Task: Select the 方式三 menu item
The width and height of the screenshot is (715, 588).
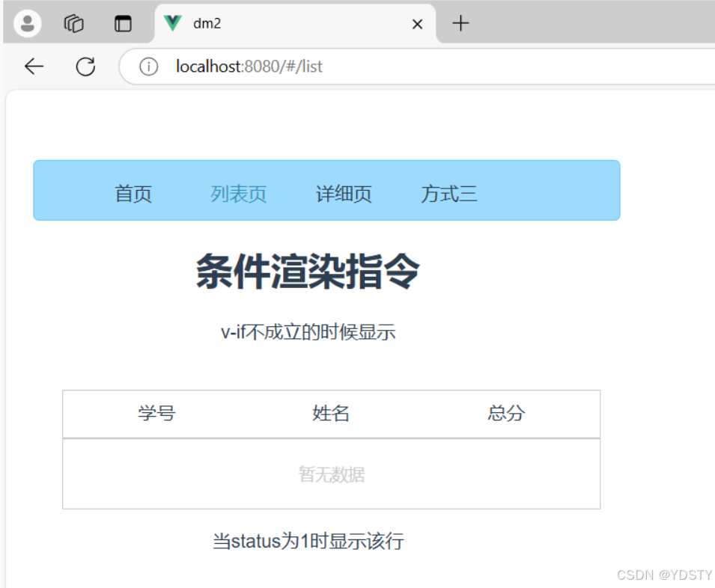Action: coord(449,193)
